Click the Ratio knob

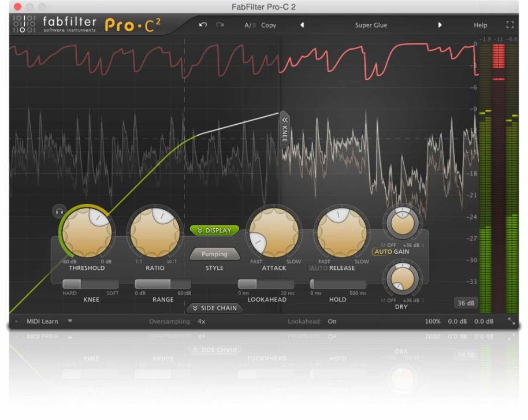[155, 233]
